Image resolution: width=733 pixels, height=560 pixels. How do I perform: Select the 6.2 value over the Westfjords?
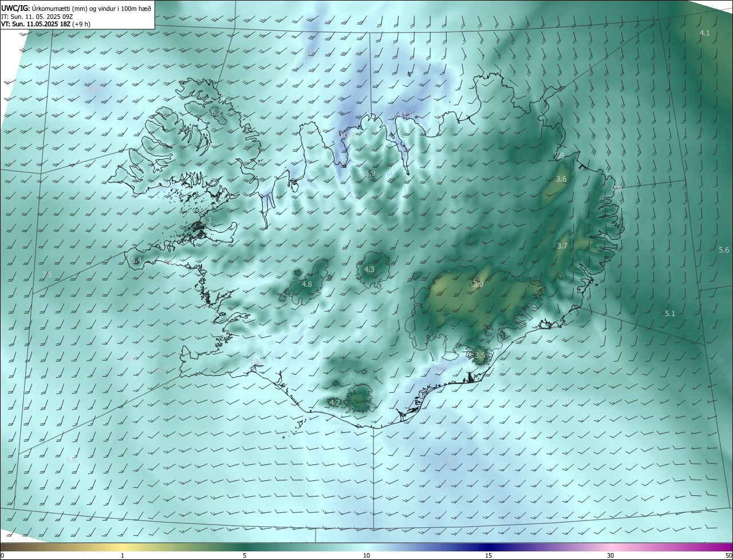click(216, 113)
